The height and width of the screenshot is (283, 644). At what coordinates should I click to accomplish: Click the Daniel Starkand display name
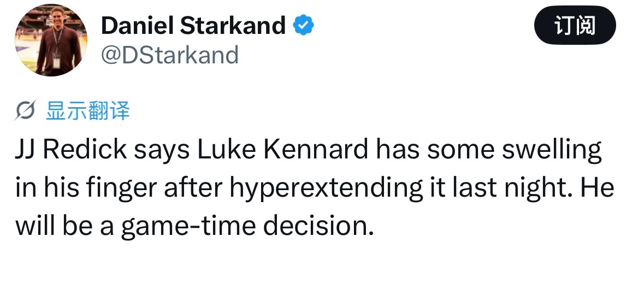(x=194, y=25)
